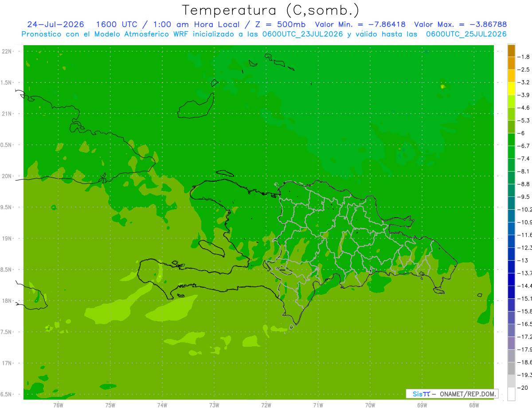Click the "-2.5" colorbar value
Image resolution: width=532 pixels, height=411 pixels.
[x=524, y=70]
